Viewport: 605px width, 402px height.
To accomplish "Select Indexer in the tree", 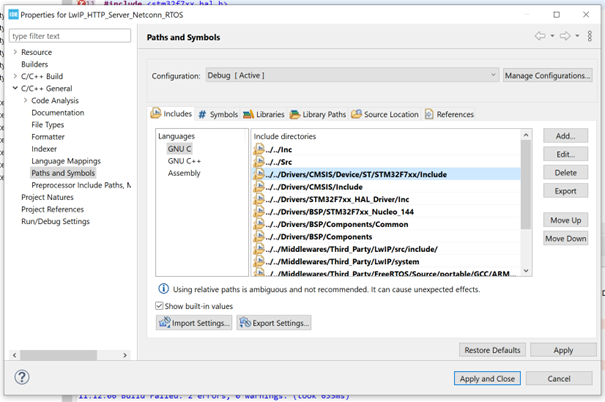I will pyautogui.click(x=44, y=149).
